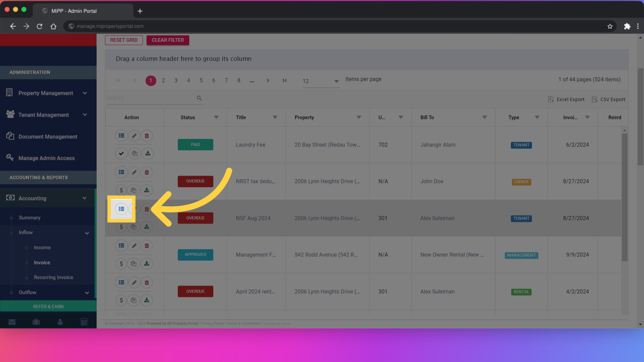Click edit pencil icon for Laundry Fee invoice
Image resolution: width=644 pixels, height=362 pixels.
[x=134, y=136]
